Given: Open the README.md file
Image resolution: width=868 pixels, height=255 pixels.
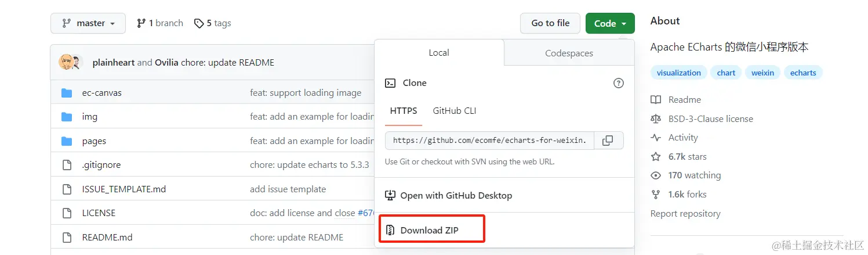Looking at the screenshot, I should click(x=107, y=238).
